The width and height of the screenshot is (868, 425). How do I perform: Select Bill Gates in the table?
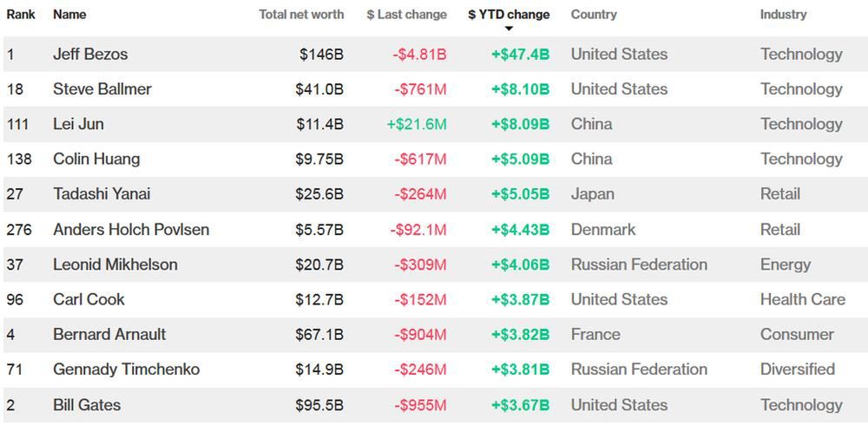87,405
